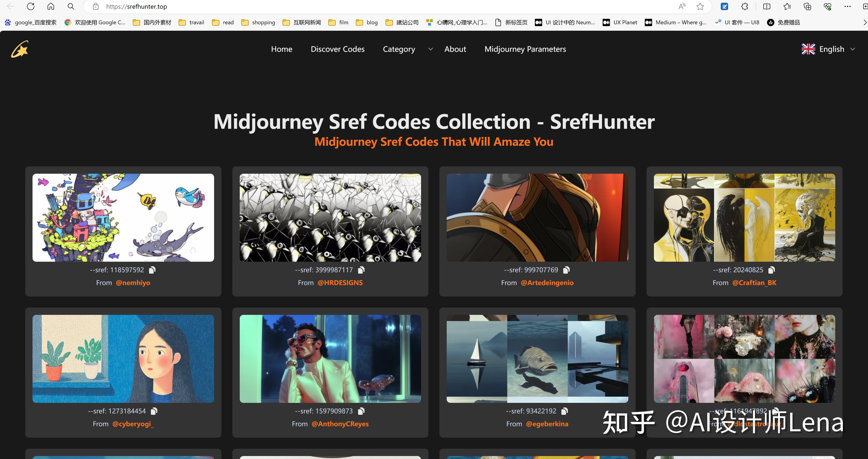Click the browser search icon
Viewport: 868px width, 459px height.
pyautogui.click(x=71, y=6)
